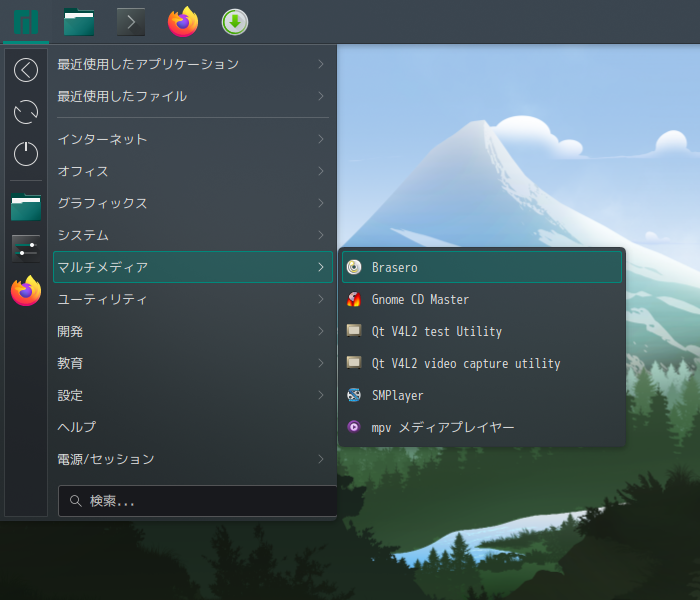Select the ヘルプ menu entry
The image size is (700, 600).
(193, 427)
